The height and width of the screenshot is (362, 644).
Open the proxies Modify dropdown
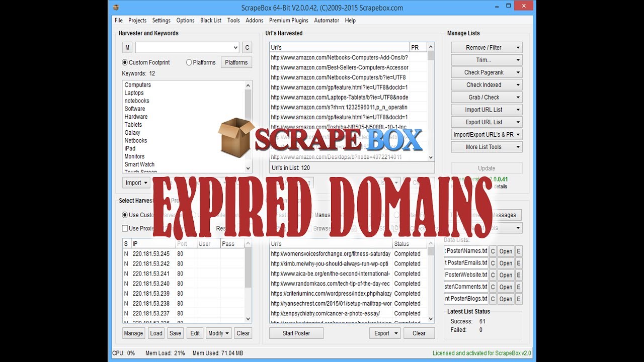[218, 333]
